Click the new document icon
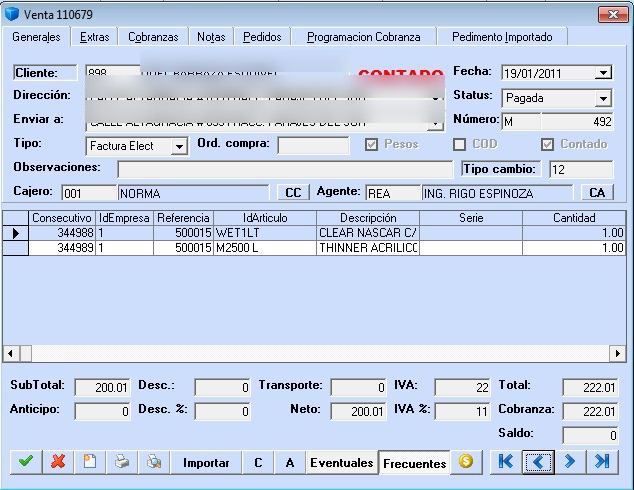The image size is (634, 490). click(90, 462)
